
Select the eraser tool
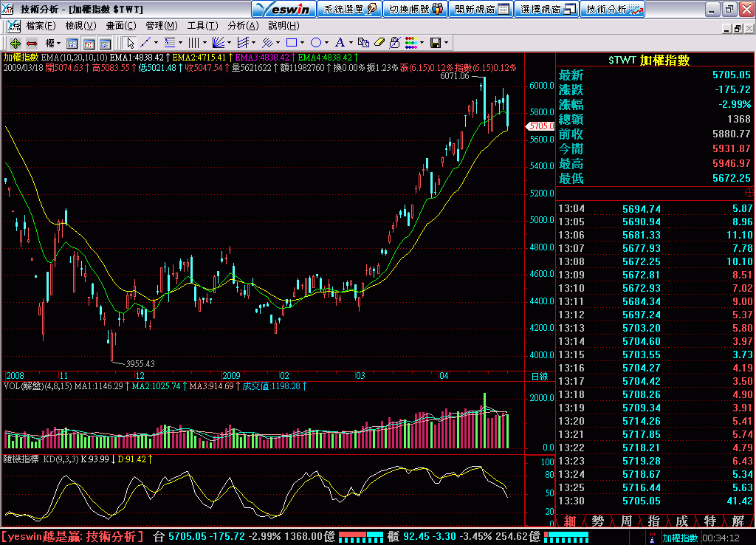coord(379,43)
